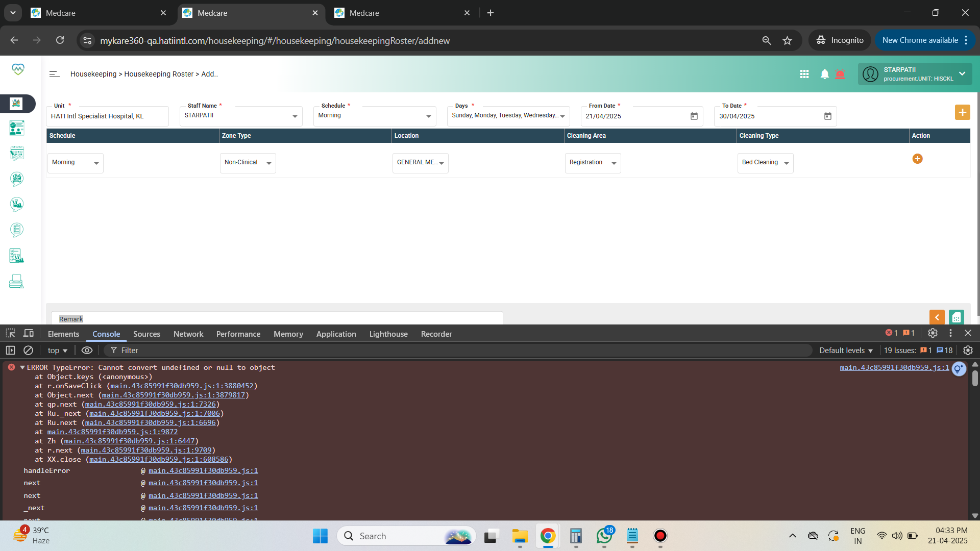The height and width of the screenshot is (551, 980).
Task: Open the main.js:1:3880452 onSaveClick link
Action: [182, 386]
